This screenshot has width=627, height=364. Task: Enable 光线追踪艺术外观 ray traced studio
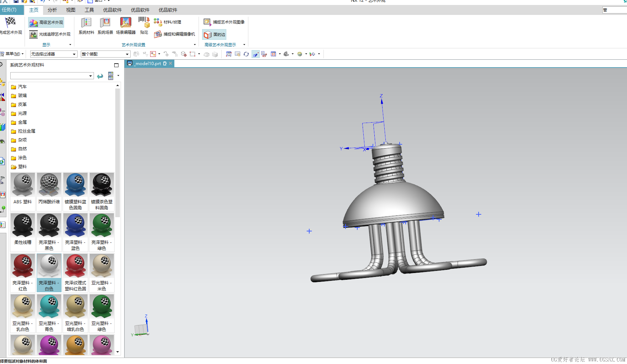(50, 34)
